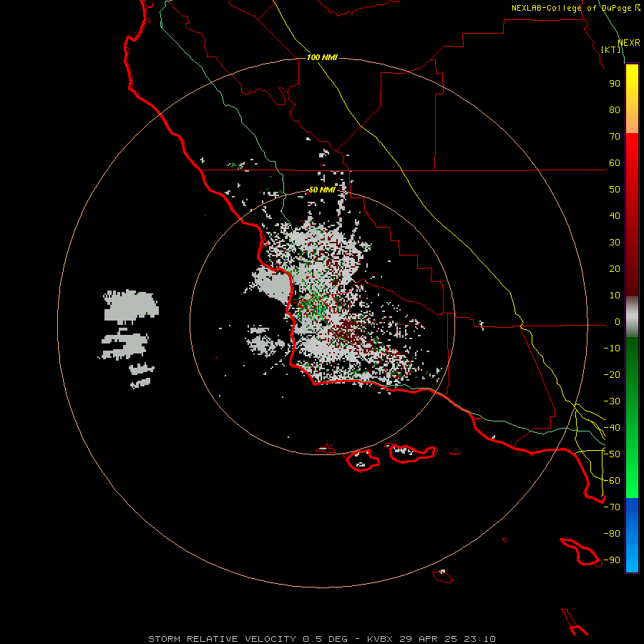Click the -60 value on velocity scale
This screenshot has height=644, width=644.
[612, 481]
